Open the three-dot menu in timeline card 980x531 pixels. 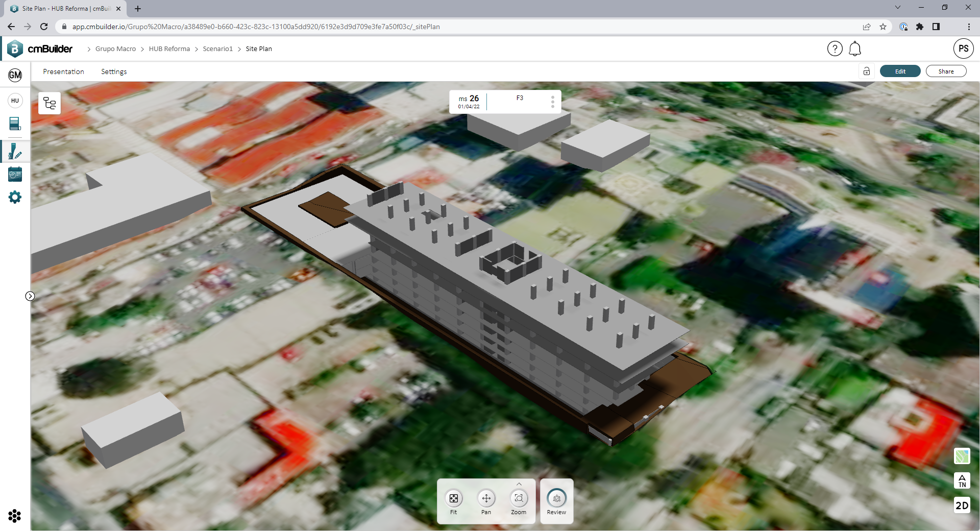tap(552, 102)
